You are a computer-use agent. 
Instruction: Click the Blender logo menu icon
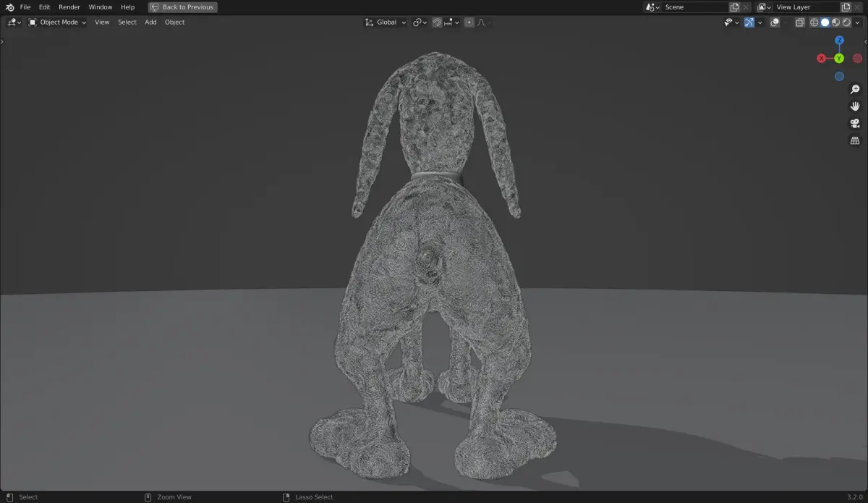click(x=9, y=7)
